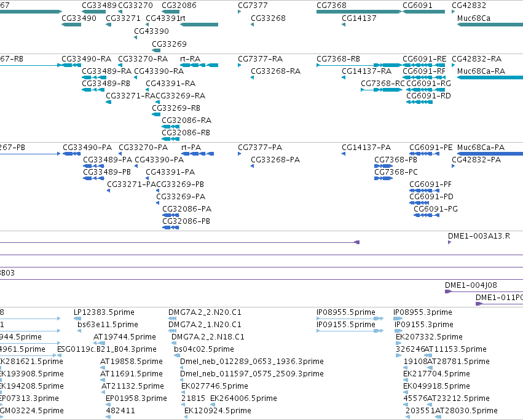The image size is (523, 420).
Task: Click the IP08955.5prime EST label
Action: tap(346, 312)
